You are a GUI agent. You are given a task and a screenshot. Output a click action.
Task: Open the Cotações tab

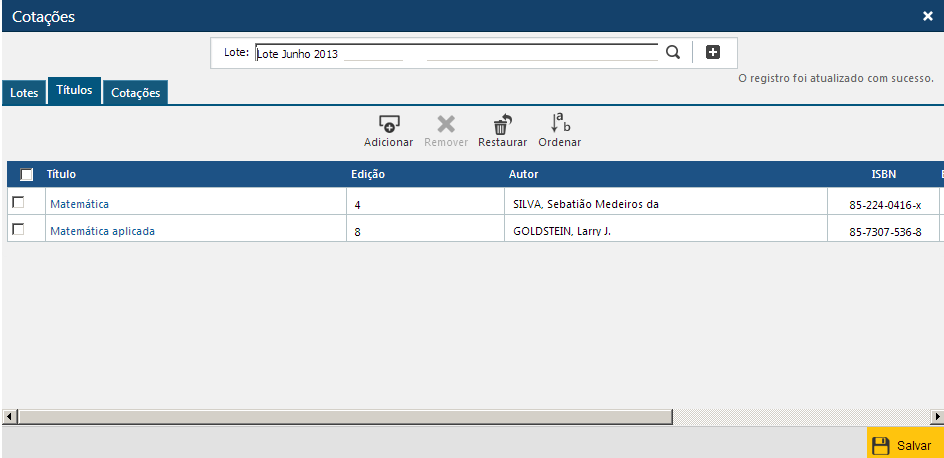(135, 93)
